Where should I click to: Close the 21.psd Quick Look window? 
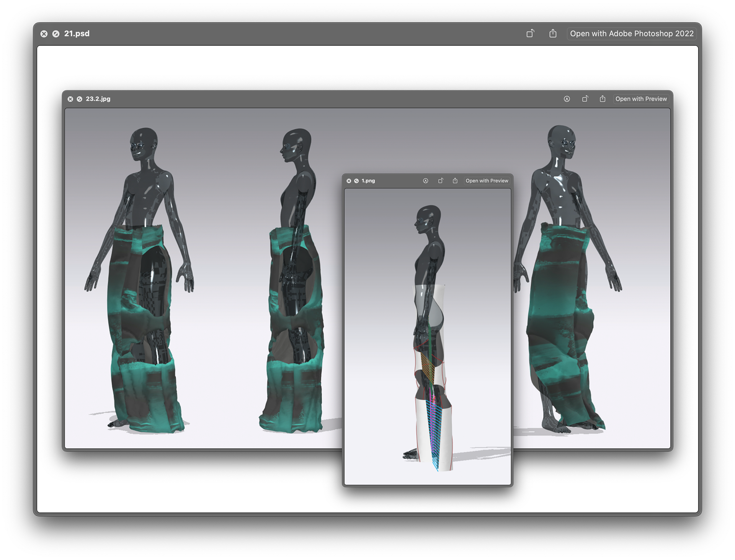click(x=44, y=34)
